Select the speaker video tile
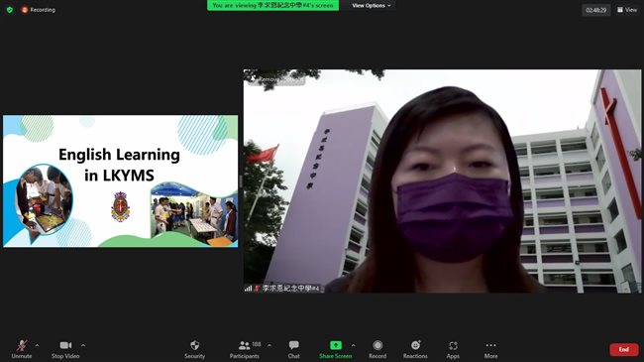Viewport: 644px width, 362px height. coord(442,181)
